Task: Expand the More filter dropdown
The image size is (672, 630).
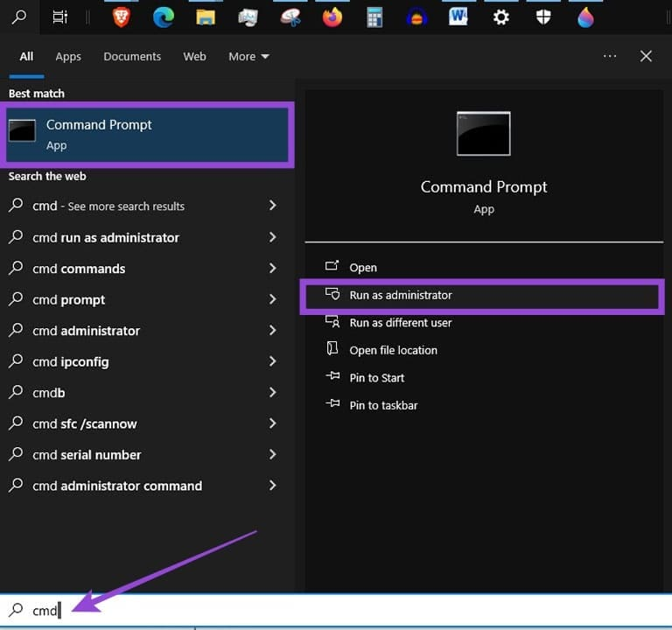Action: tap(248, 57)
